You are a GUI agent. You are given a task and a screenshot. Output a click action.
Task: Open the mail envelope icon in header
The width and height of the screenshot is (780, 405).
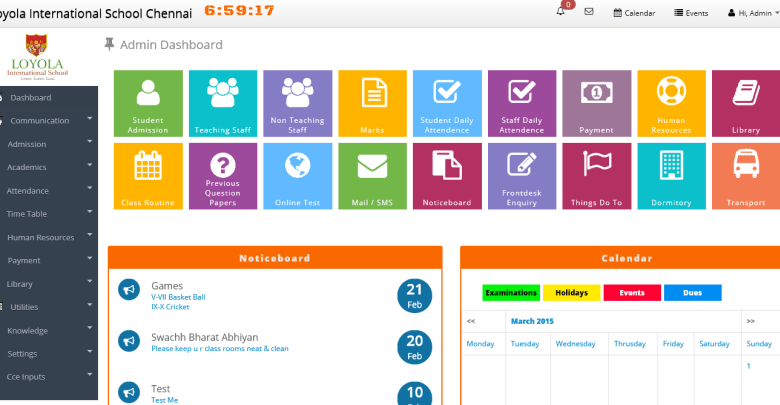click(x=589, y=12)
